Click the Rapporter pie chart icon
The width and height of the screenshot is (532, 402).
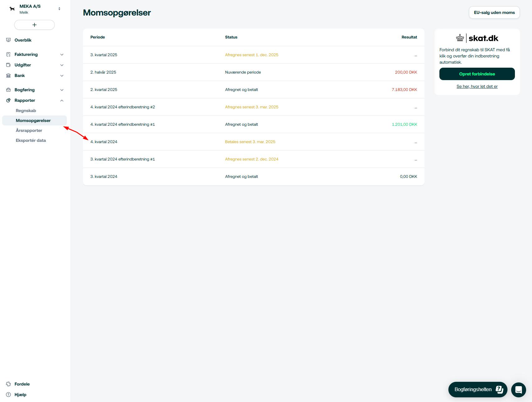click(x=8, y=100)
